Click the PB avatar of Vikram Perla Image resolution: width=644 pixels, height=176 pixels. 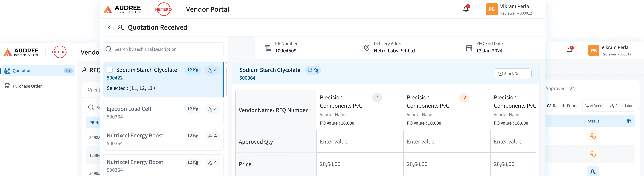pyautogui.click(x=492, y=9)
